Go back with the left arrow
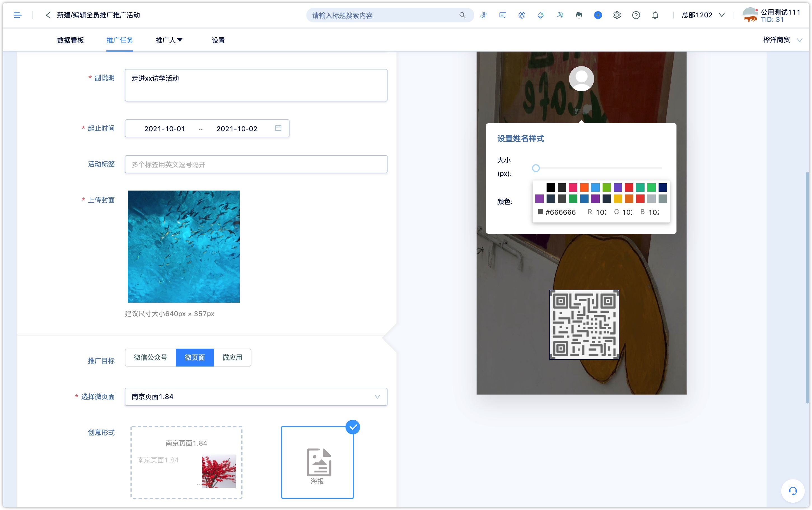This screenshot has width=812, height=510. 48,15
